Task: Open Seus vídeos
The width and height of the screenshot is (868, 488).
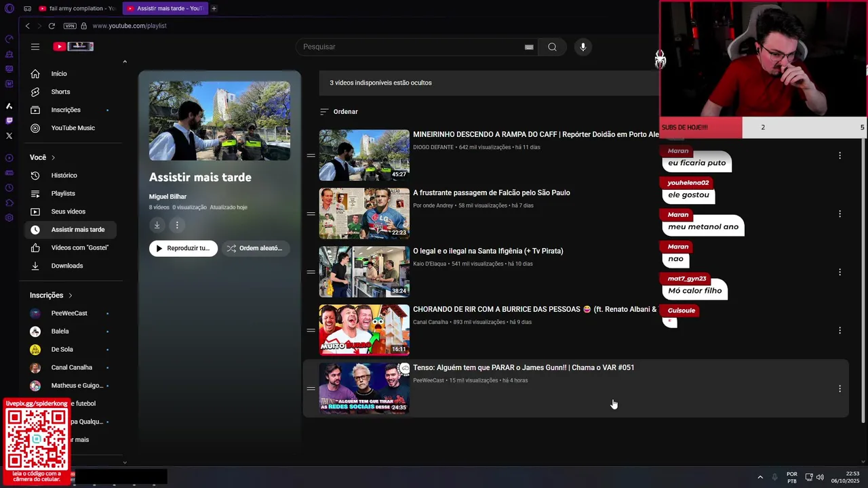Action: tap(71, 211)
